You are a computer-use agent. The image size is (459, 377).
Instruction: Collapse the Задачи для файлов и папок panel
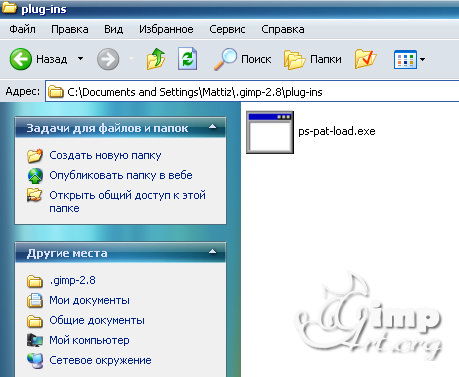212,127
